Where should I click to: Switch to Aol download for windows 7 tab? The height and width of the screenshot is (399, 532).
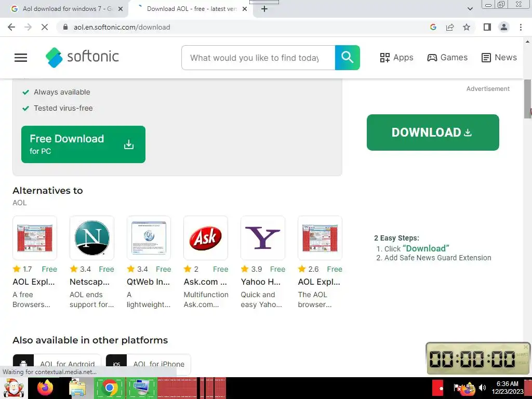(x=64, y=9)
